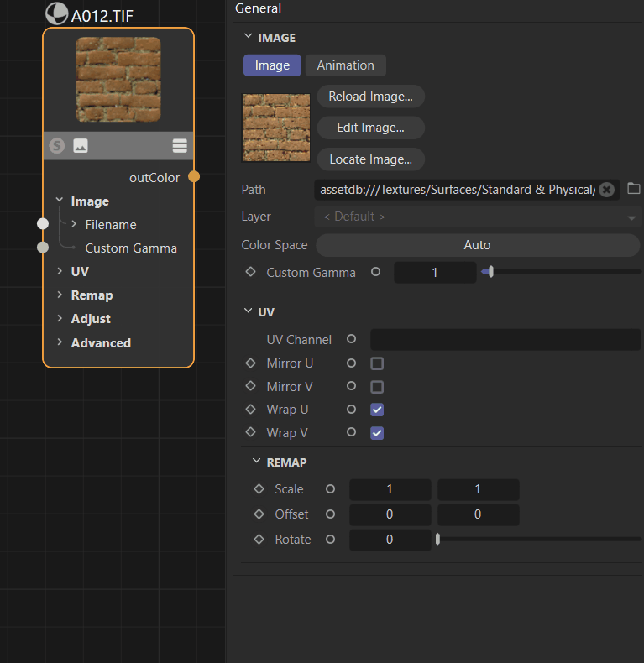Open the Layer dropdown
The width and height of the screenshot is (644, 663).
point(477,217)
